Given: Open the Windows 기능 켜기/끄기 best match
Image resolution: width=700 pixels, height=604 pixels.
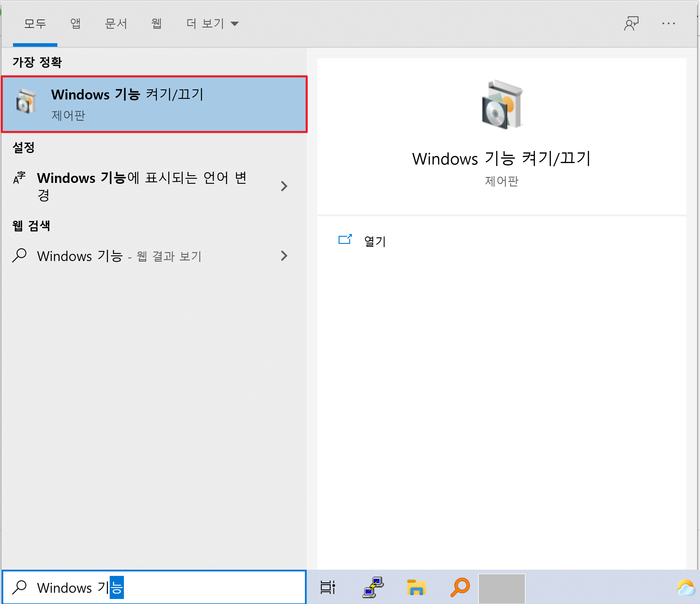Looking at the screenshot, I should coord(154,104).
